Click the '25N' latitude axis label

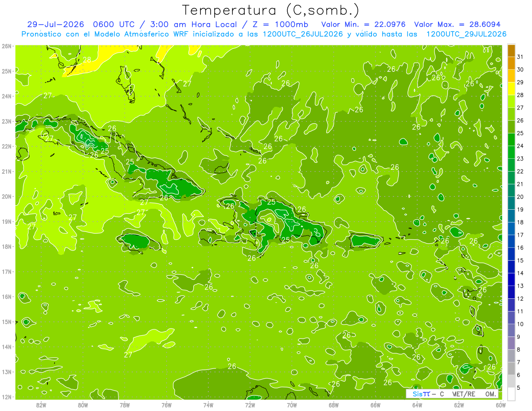pyautogui.click(x=7, y=71)
